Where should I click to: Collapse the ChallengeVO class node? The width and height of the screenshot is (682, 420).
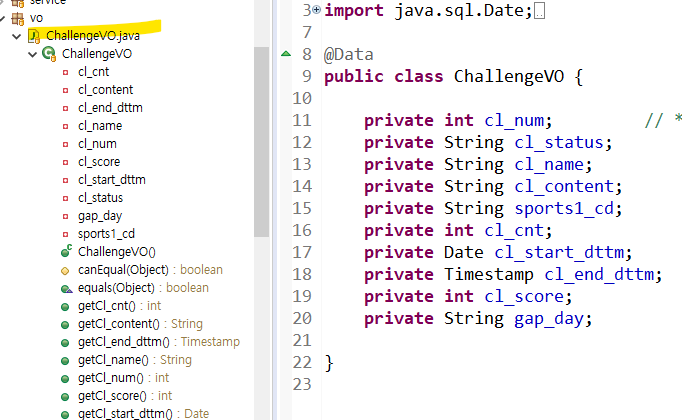click(32, 54)
